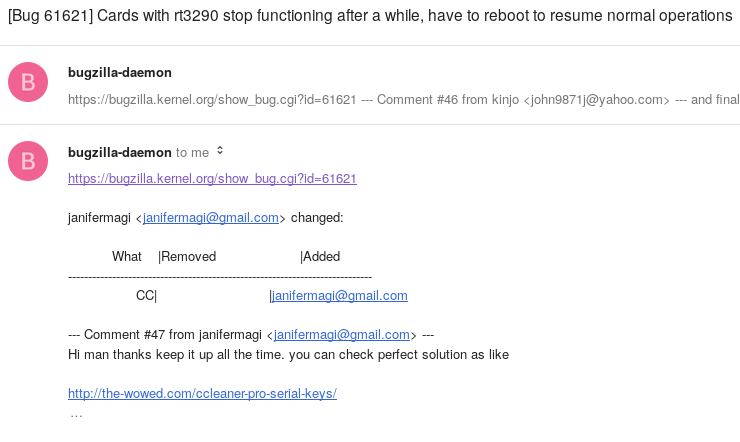Expand trimmed content via the three dots

click(76, 416)
